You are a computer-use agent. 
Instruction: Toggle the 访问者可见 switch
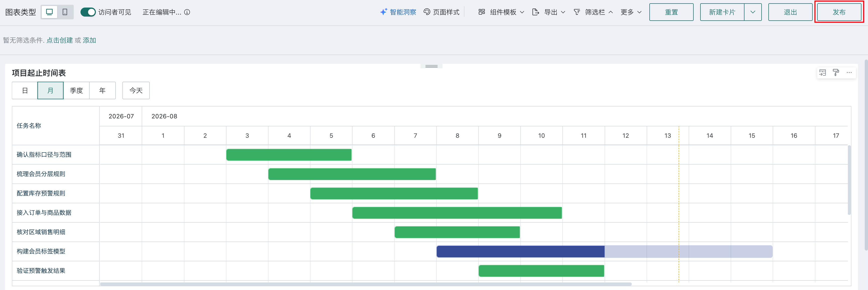click(88, 12)
